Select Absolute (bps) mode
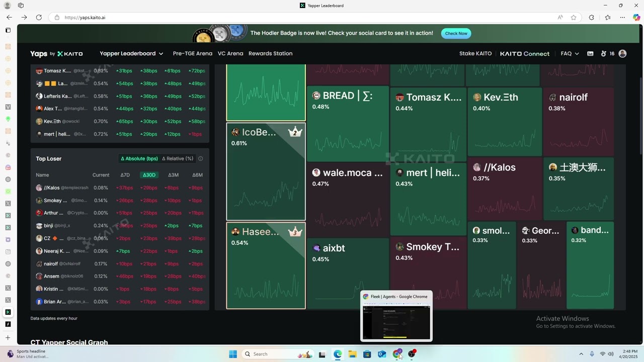 pos(139,158)
